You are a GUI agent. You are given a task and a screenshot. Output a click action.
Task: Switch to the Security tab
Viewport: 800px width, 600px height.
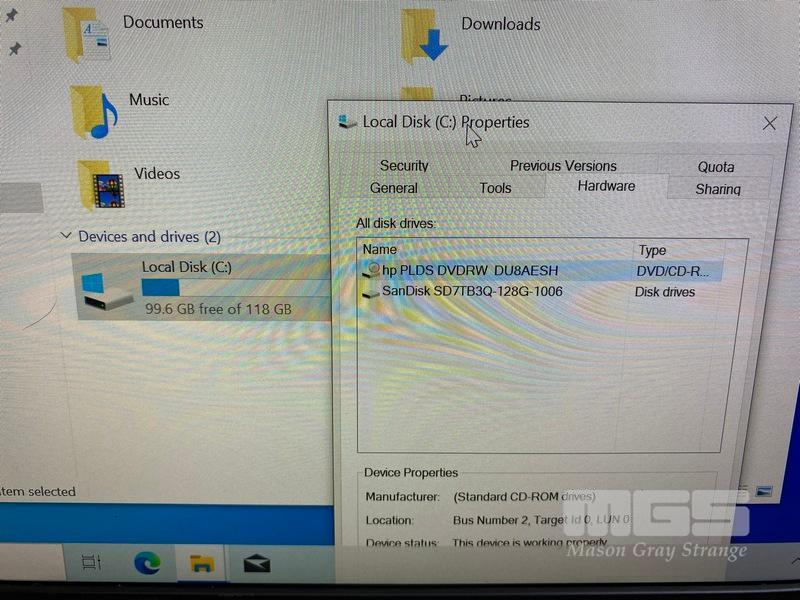(x=404, y=166)
